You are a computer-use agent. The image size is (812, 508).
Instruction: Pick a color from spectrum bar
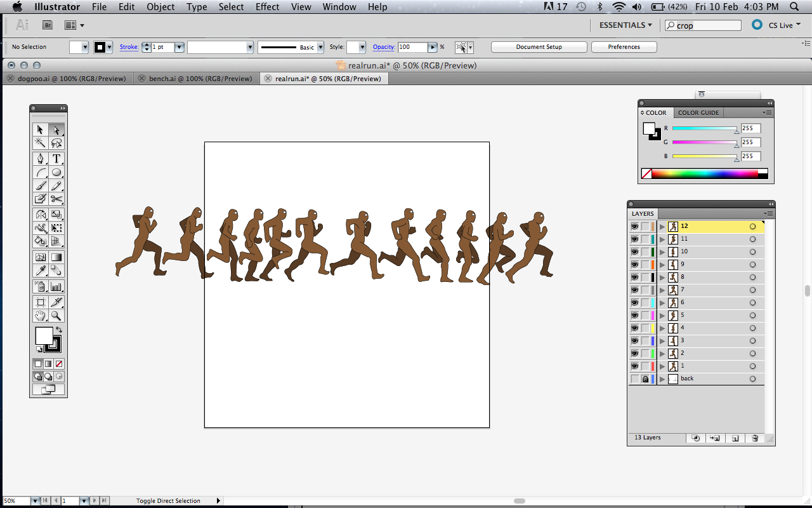coord(705,173)
